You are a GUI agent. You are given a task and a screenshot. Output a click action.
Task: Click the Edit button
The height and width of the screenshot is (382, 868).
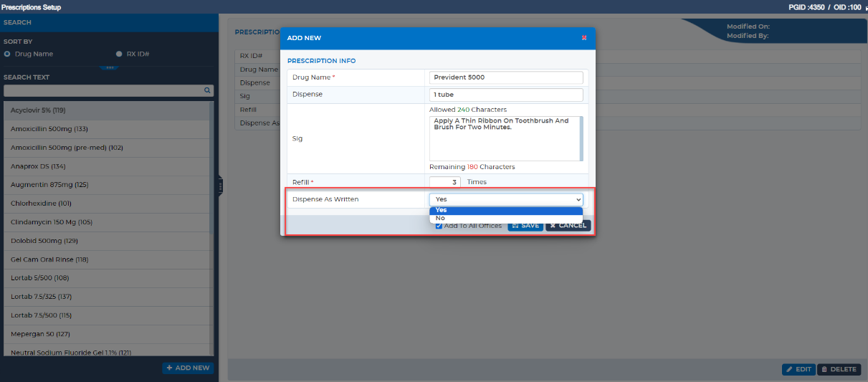[x=798, y=369]
